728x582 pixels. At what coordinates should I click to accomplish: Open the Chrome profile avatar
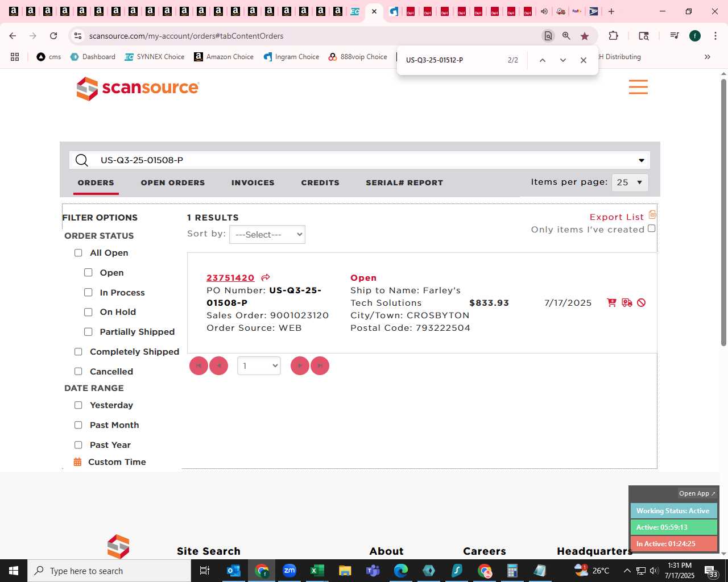pos(695,36)
